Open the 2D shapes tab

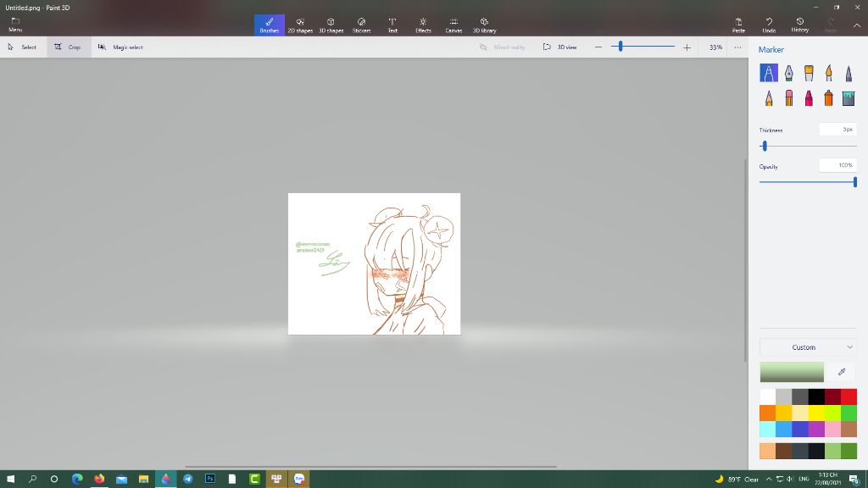pos(300,25)
